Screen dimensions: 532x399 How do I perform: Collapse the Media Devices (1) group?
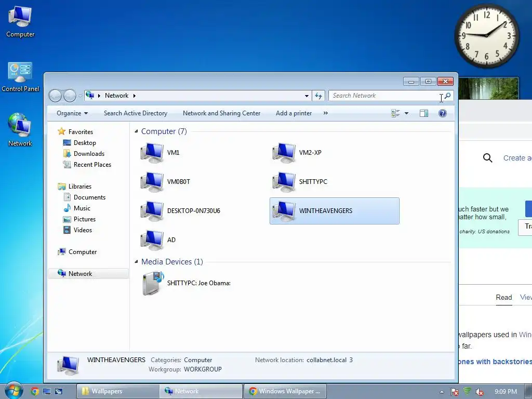pos(136,262)
